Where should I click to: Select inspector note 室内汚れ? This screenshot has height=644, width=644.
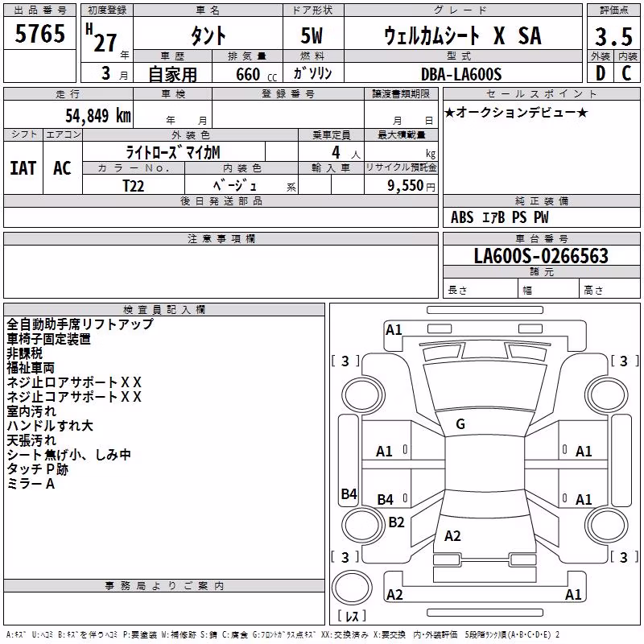click(x=31, y=411)
